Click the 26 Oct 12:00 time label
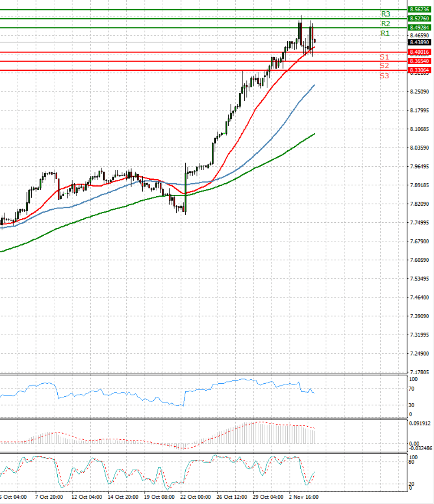 [232, 497]
